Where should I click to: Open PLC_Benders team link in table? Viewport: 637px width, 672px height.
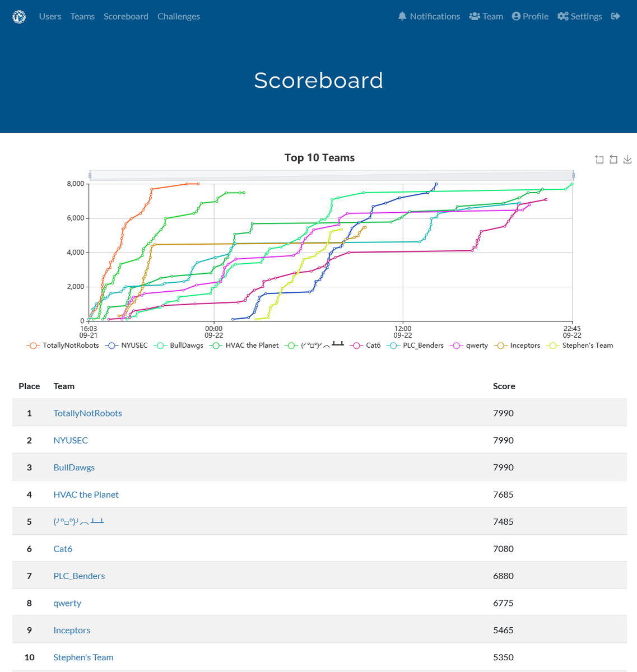tap(79, 576)
